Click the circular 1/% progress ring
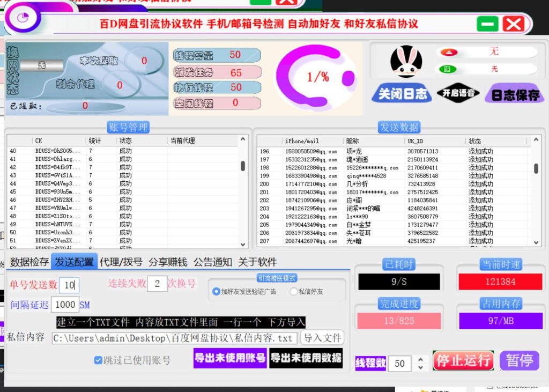 point(316,77)
